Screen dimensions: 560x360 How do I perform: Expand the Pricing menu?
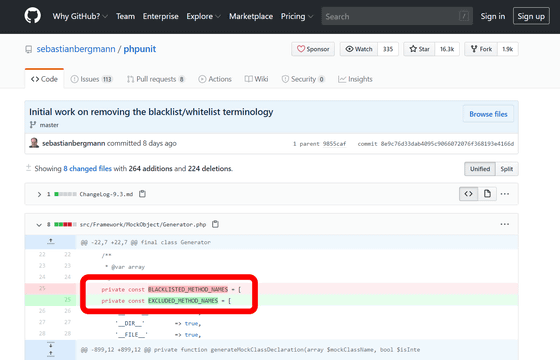[x=297, y=16]
